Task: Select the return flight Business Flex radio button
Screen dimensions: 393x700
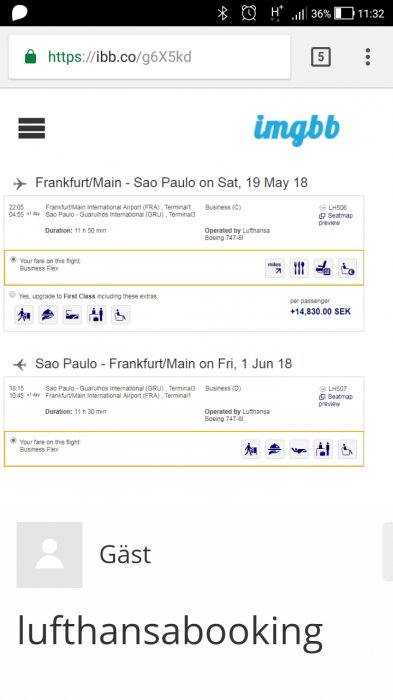Action: click(x=13, y=441)
